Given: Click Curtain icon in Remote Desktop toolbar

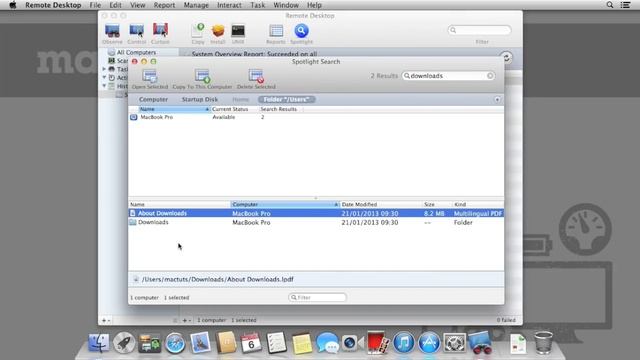Looking at the screenshot, I should coord(160,31).
